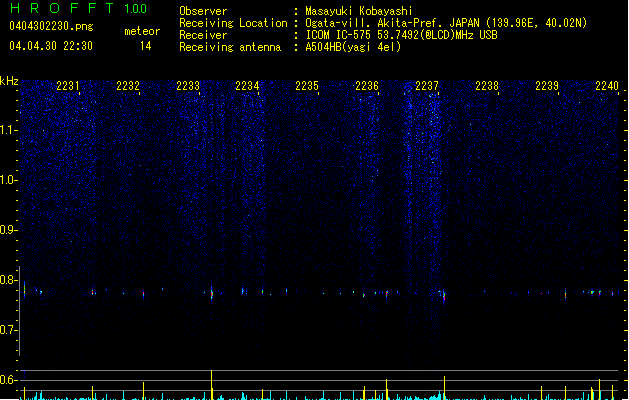Image resolution: width=629 pixels, height=400 pixels.
Task: Click the 2238 time marker
Action: pos(487,86)
